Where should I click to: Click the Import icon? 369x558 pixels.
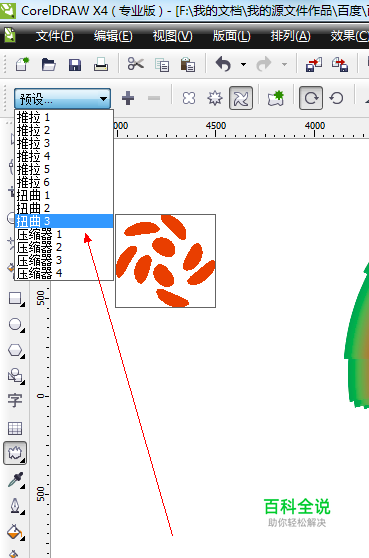(x=314, y=64)
